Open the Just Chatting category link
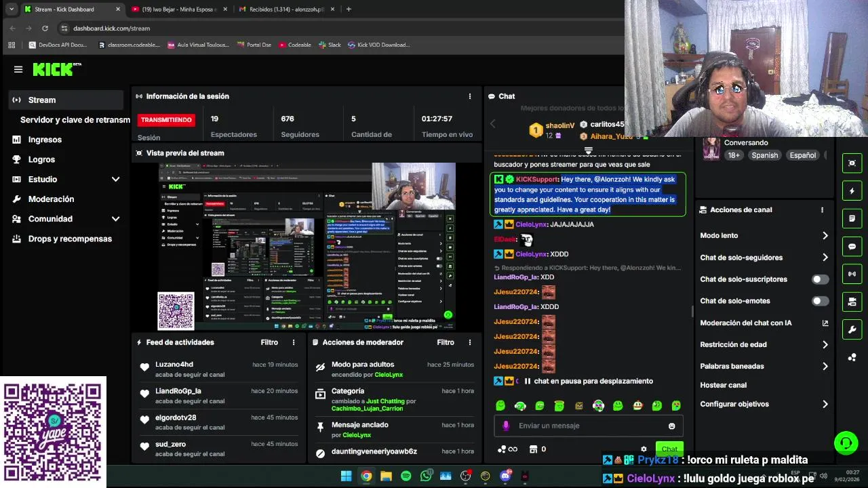 pos(385,401)
